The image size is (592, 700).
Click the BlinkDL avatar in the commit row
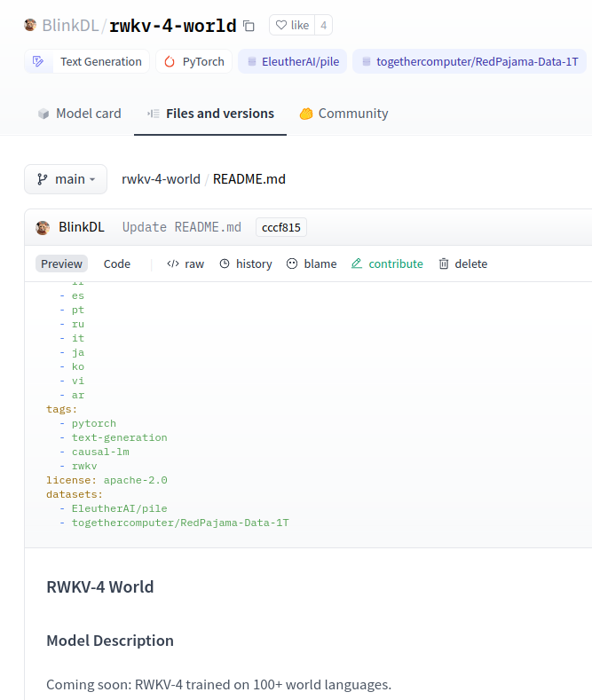[x=43, y=228]
